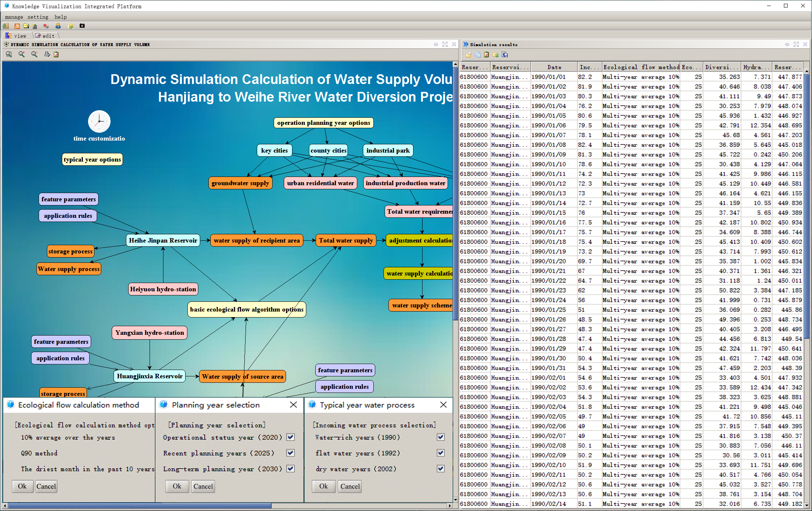
Task: Select the driest month in past 10 years option
Action: 87,469
